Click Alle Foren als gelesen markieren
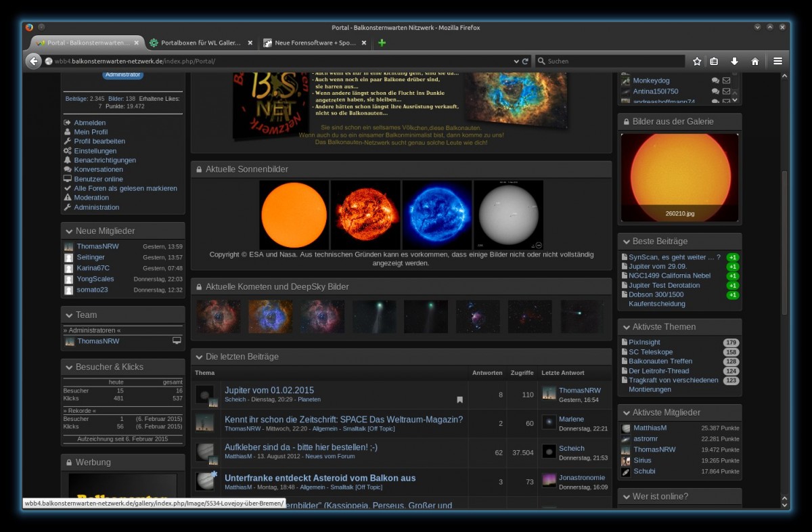Viewport: 812px width, 532px height. (x=125, y=188)
